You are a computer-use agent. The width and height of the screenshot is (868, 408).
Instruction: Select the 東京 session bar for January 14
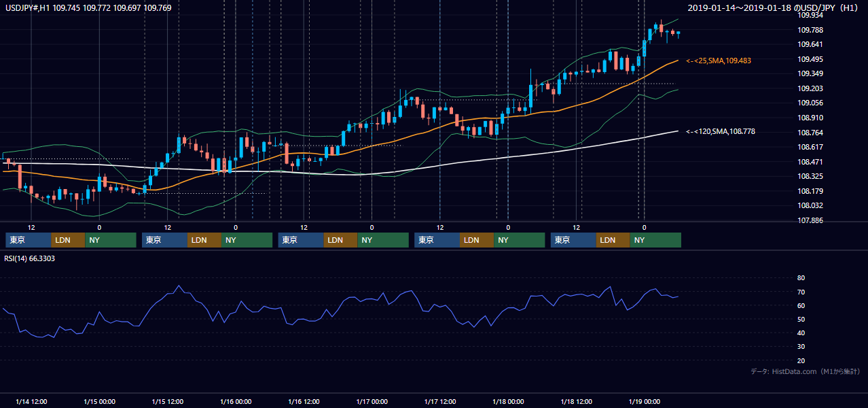click(x=29, y=240)
